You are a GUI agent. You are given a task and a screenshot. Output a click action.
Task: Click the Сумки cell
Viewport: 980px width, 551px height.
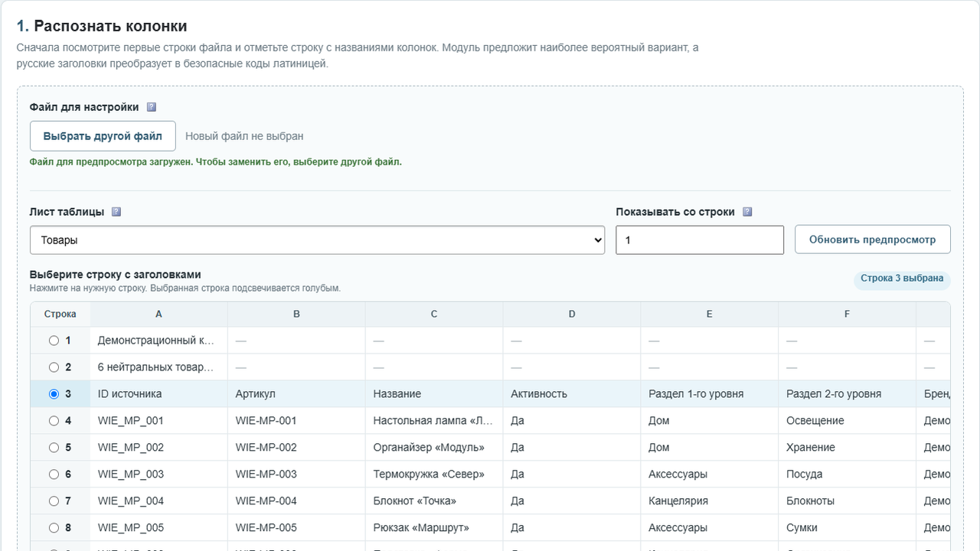click(x=847, y=528)
